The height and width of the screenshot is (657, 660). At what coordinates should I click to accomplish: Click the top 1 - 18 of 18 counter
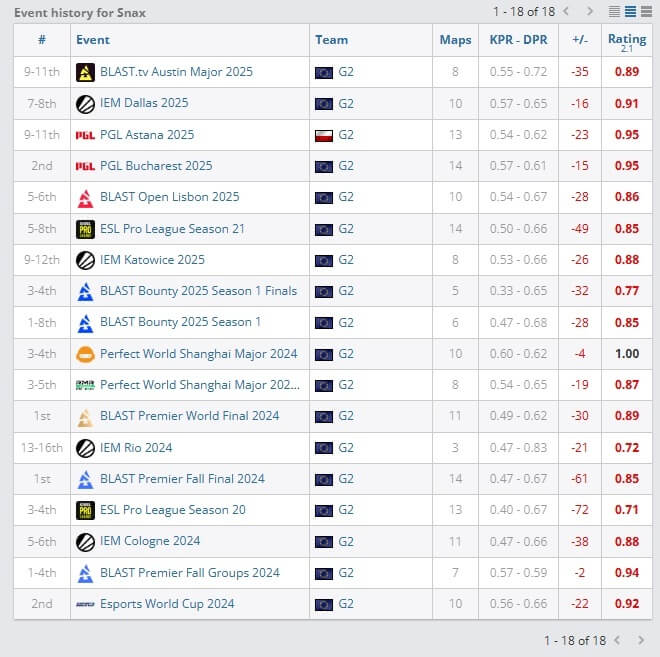[524, 11]
